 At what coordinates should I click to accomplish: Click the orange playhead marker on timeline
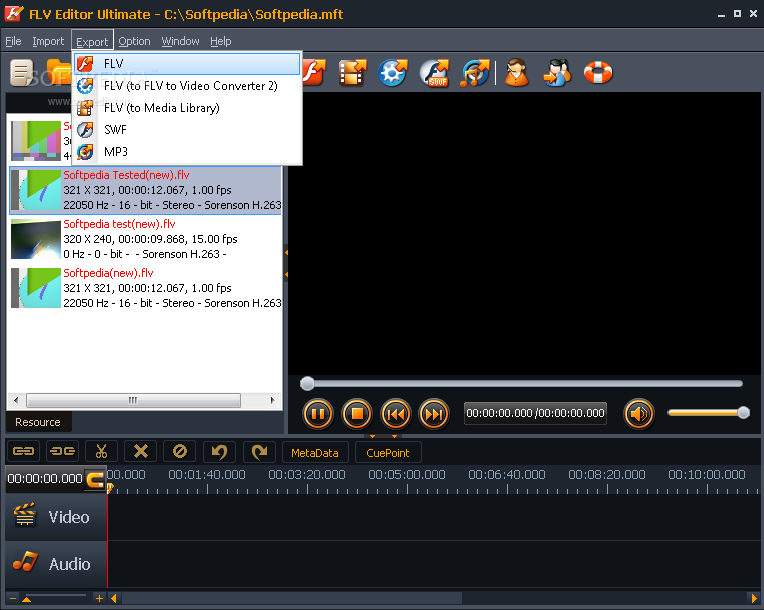coord(110,487)
